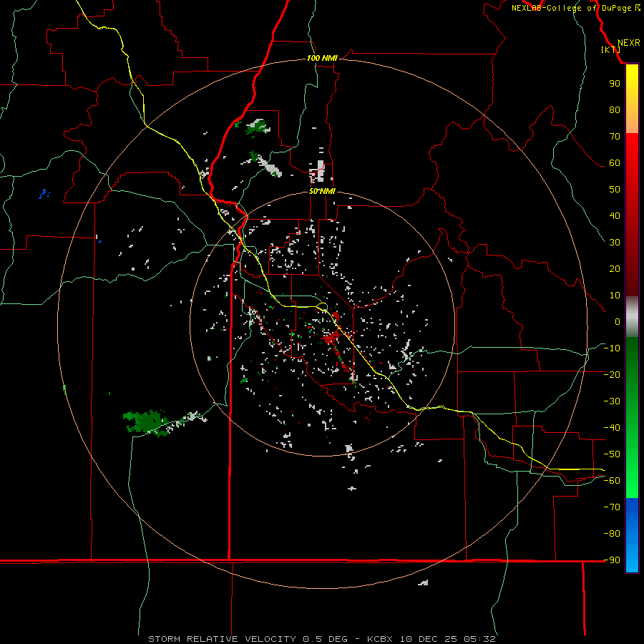Click the large green velocity echo in the southwest
This screenshot has width=644, height=644.
coord(146,421)
